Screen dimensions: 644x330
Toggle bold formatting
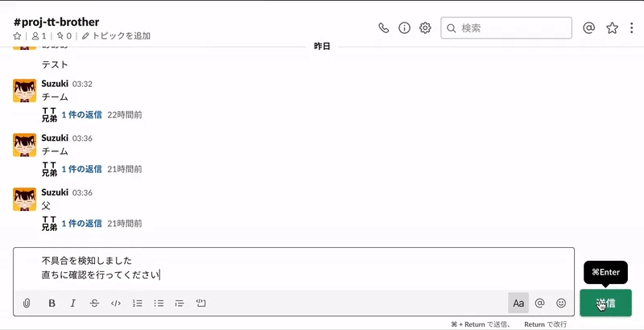click(x=52, y=303)
